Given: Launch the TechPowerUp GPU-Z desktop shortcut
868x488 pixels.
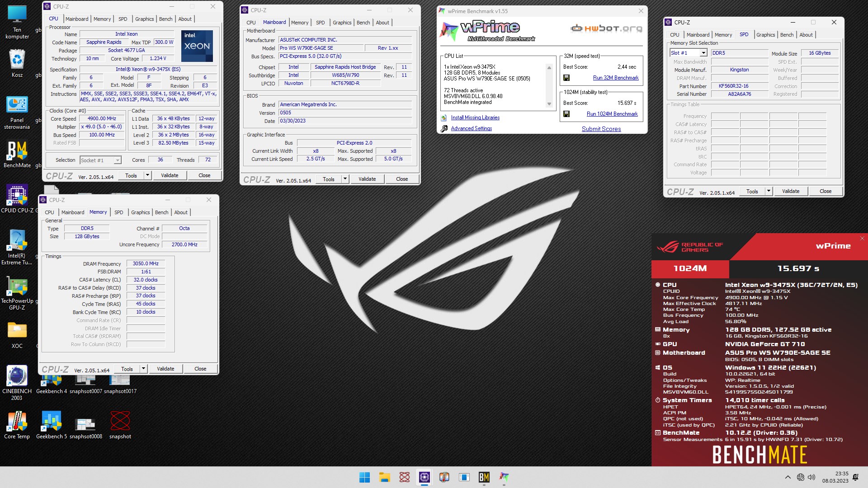Looking at the screenshot, I should point(17,293).
